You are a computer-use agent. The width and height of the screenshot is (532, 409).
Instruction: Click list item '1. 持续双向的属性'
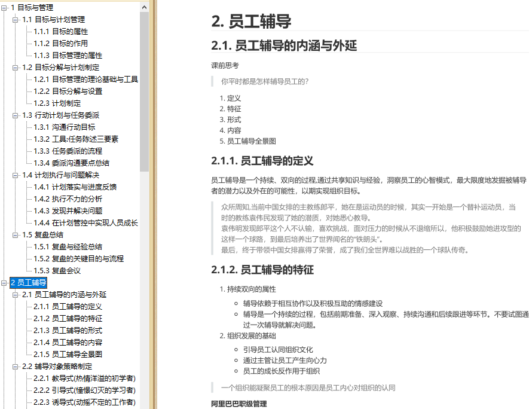pos(247,289)
